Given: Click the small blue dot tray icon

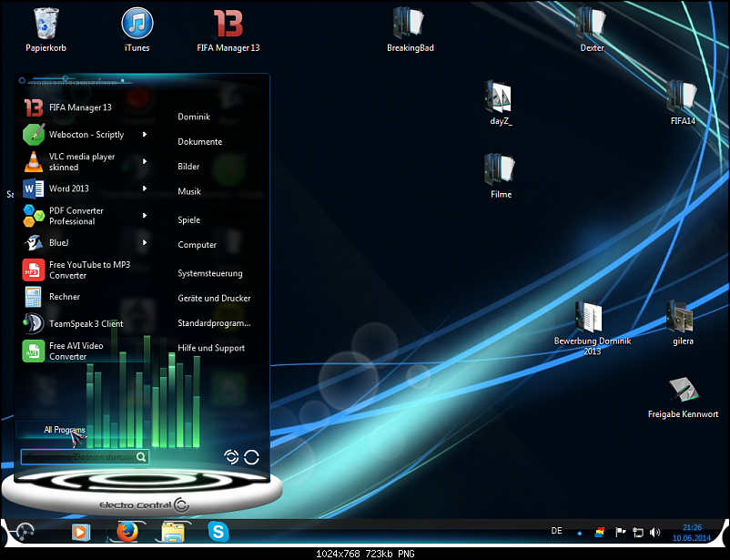Looking at the screenshot, I should coord(580,534).
